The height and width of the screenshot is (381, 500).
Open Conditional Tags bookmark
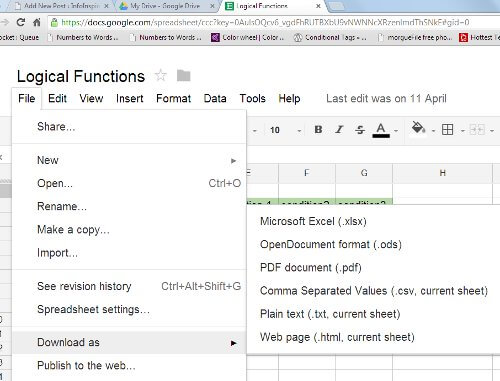click(330, 38)
